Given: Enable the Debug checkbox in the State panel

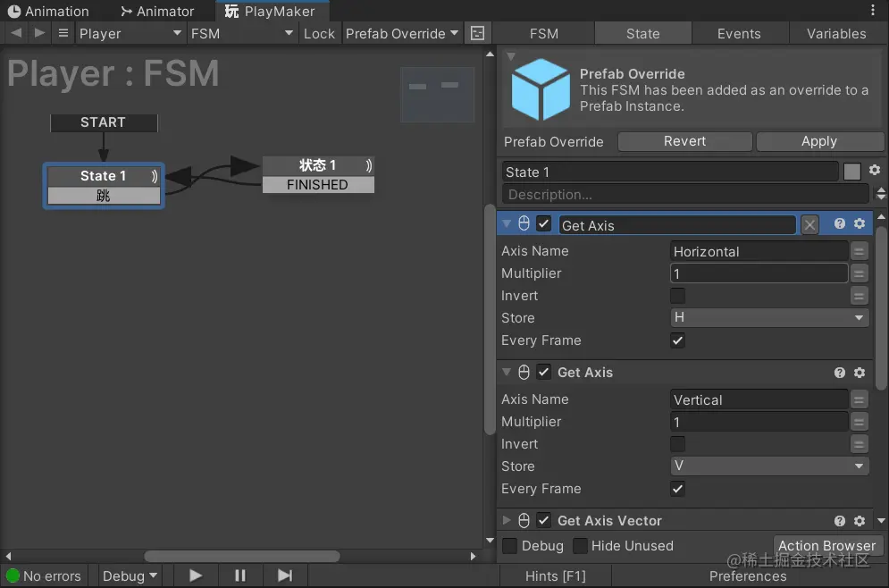Looking at the screenshot, I should pyautogui.click(x=509, y=546).
